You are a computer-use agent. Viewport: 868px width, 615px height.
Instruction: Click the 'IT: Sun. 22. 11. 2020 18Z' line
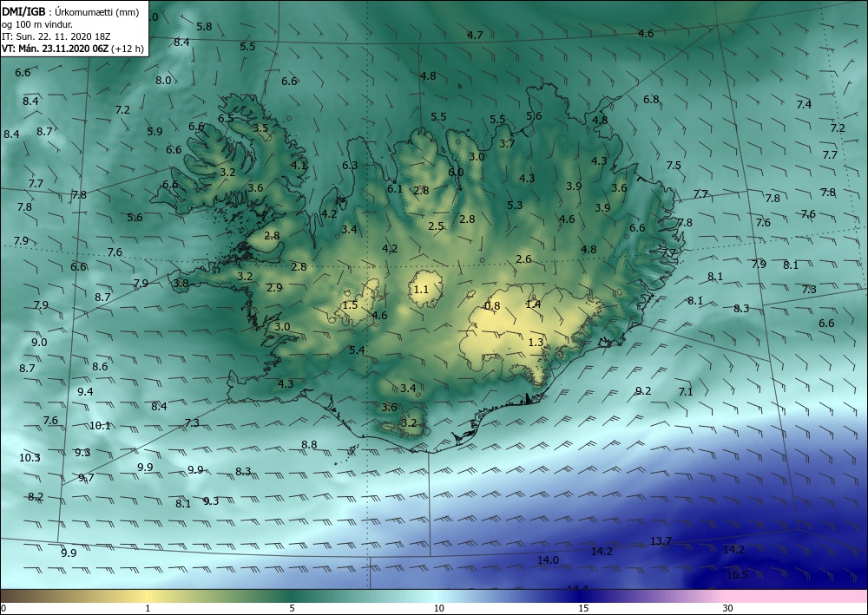[56, 36]
